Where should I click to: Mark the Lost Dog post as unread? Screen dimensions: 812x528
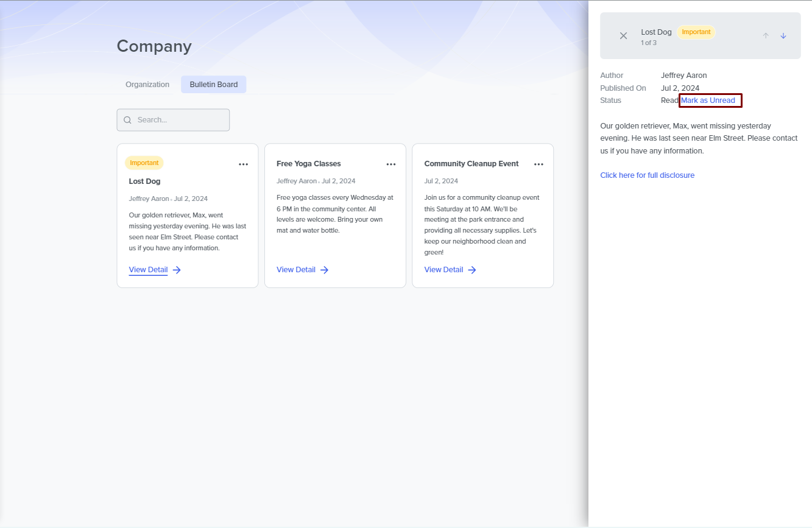coord(708,100)
